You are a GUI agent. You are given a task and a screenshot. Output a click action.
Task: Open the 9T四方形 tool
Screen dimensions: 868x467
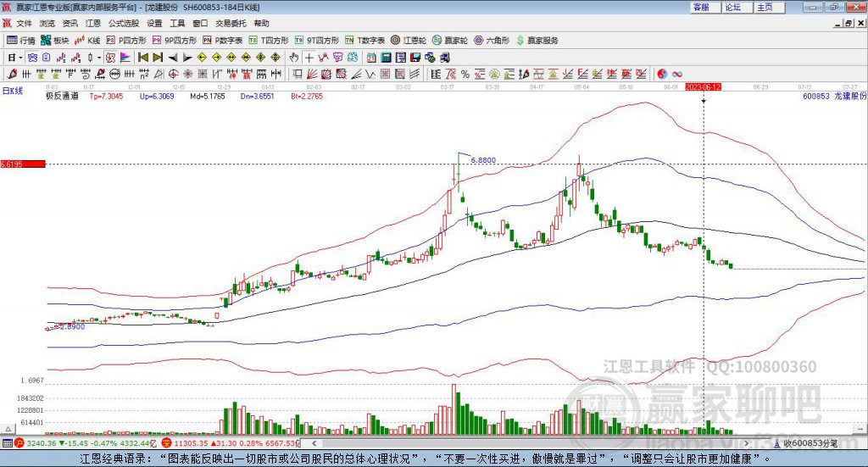coord(317,41)
